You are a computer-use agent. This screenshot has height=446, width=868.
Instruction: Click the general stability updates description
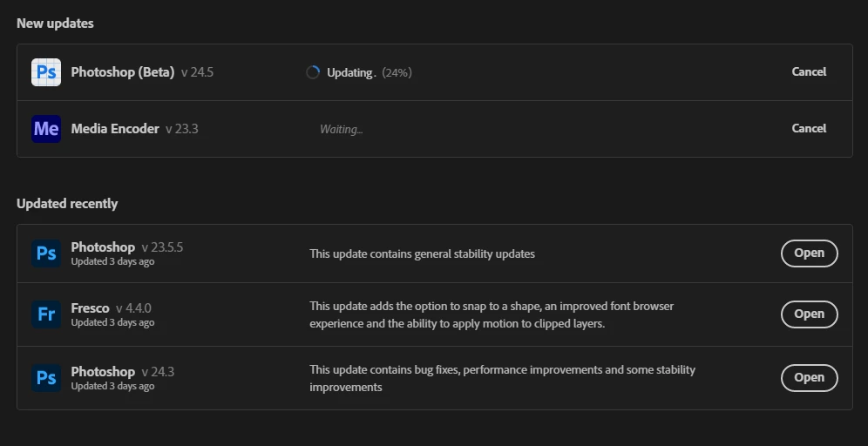coord(422,254)
